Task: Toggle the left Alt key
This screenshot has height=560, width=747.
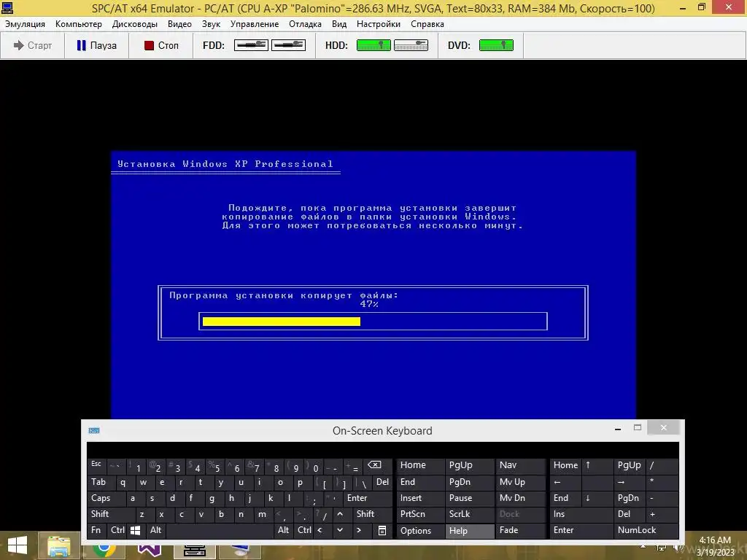Action: coord(156,530)
